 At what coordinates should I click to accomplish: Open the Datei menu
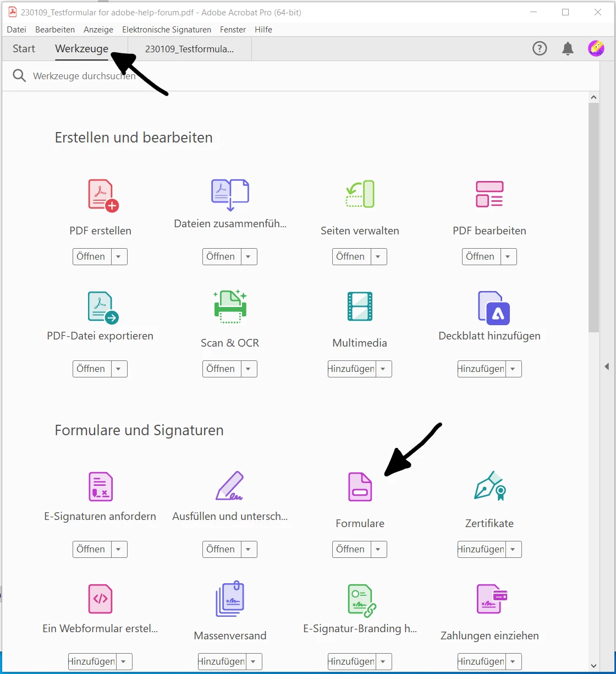click(x=16, y=30)
